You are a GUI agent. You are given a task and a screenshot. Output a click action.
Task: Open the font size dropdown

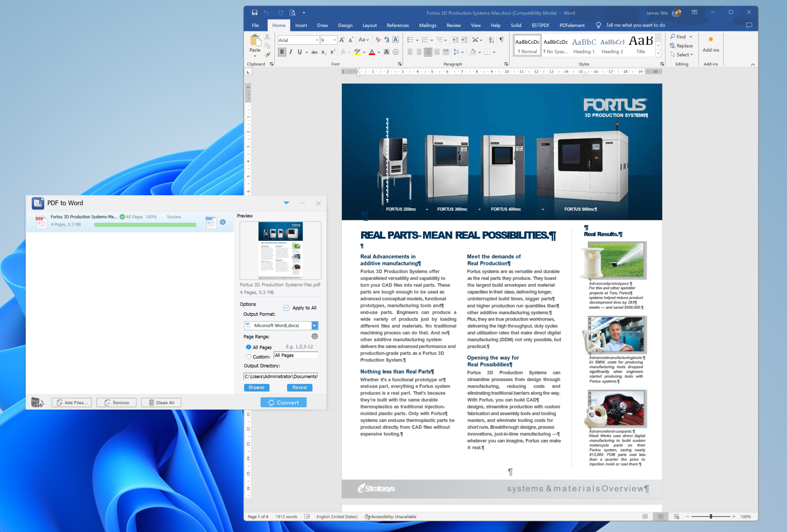coord(335,40)
